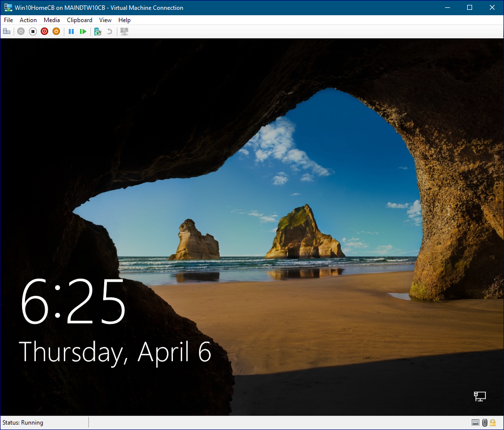Open the Action menu

tap(28, 20)
